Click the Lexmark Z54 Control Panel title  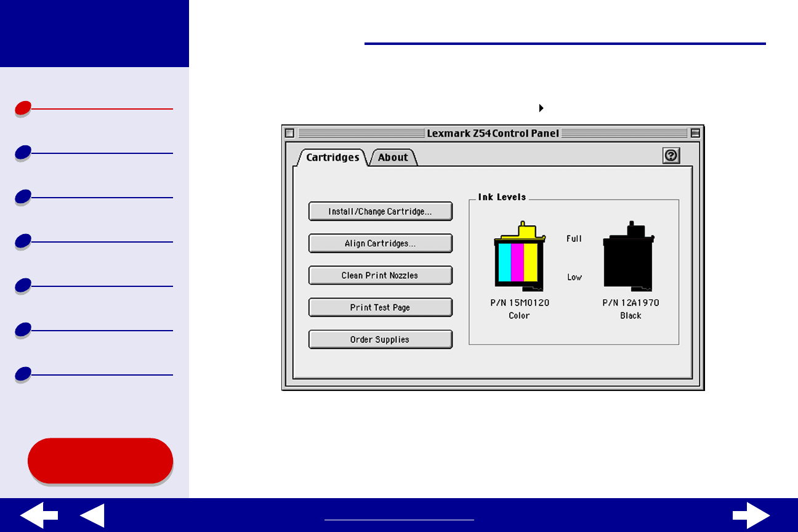tap(493, 133)
